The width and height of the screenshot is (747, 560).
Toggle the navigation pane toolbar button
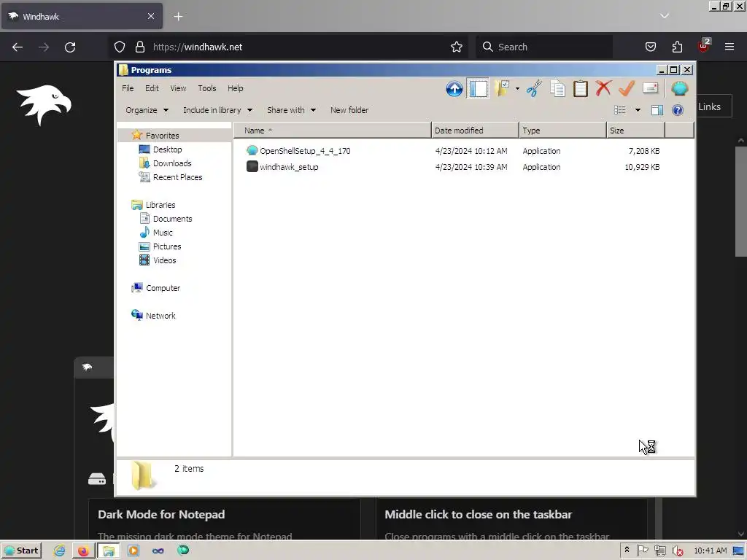pyautogui.click(x=479, y=88)
